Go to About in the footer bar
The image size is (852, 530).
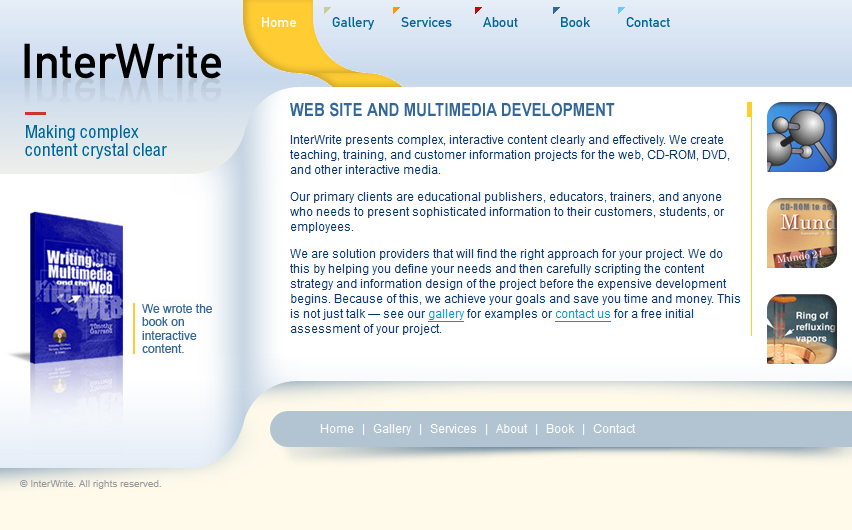[x=511, y=429]
